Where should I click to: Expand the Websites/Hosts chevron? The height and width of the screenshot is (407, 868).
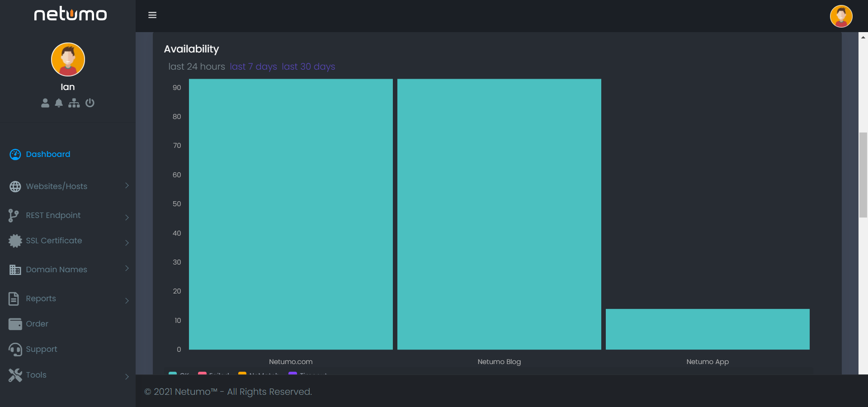(x=127, y=185)
